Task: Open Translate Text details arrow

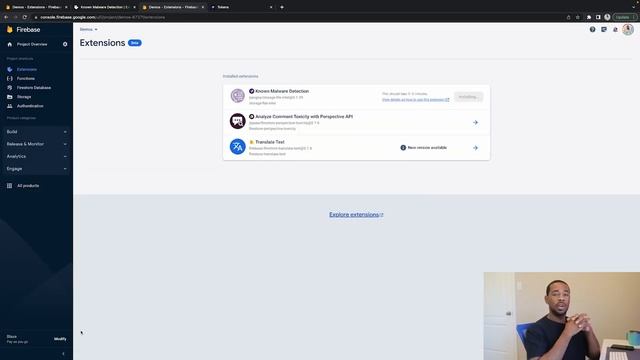Action: click(475, 148)
